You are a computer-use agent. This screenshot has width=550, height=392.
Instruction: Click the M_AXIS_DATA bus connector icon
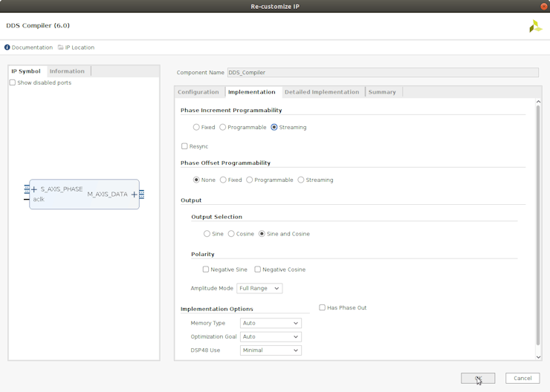(142, 195)
